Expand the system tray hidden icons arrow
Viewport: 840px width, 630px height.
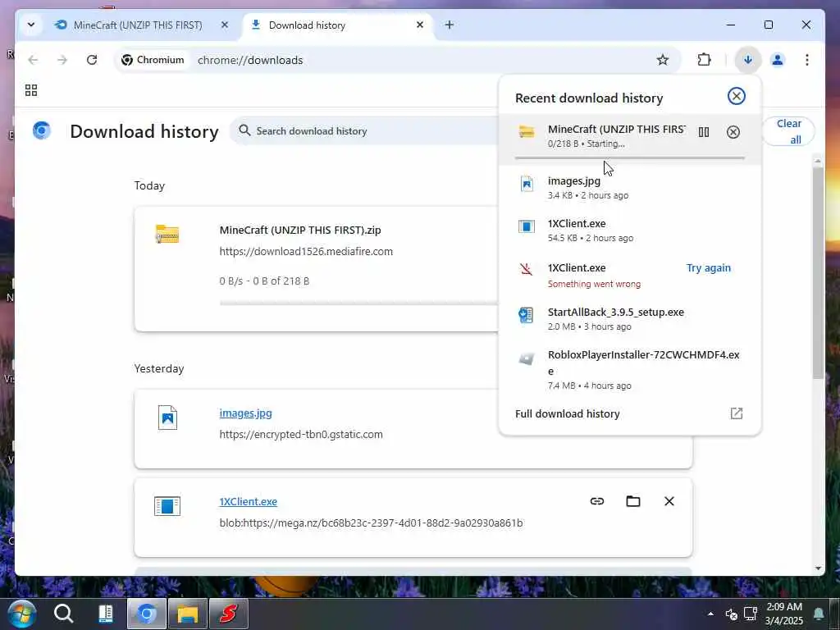coord(710,614)
